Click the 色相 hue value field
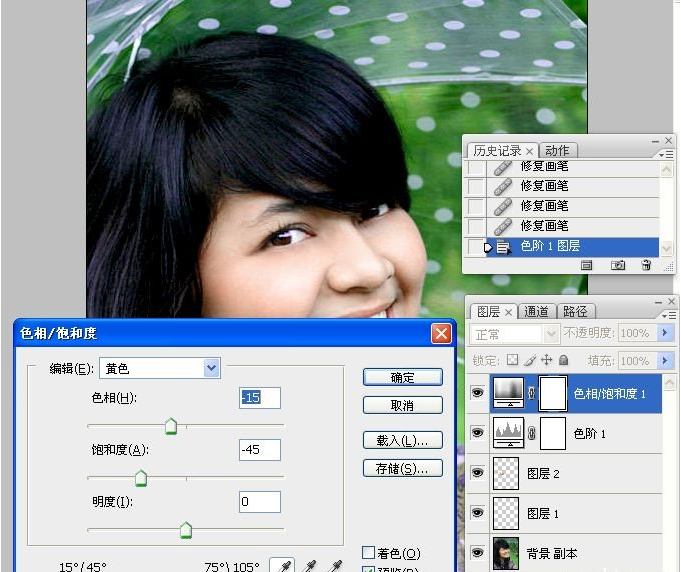The image size is (681, 572). [x=260, y=397]
